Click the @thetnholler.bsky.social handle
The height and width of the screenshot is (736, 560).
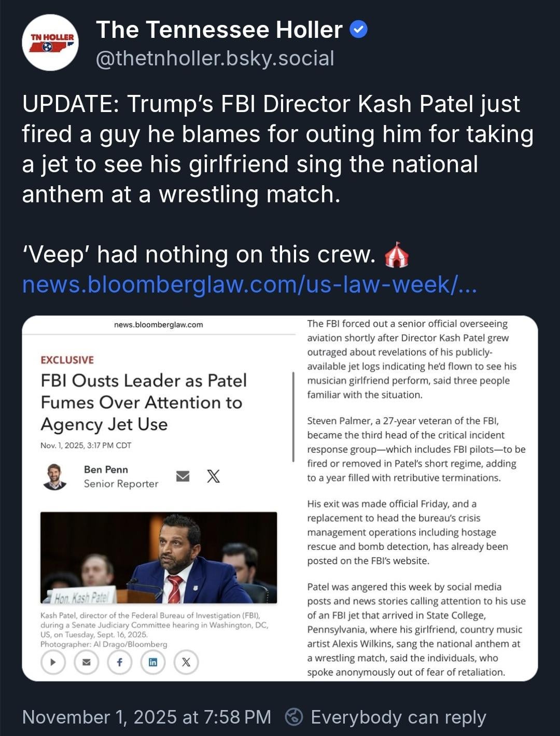click(x=215, y=59)
